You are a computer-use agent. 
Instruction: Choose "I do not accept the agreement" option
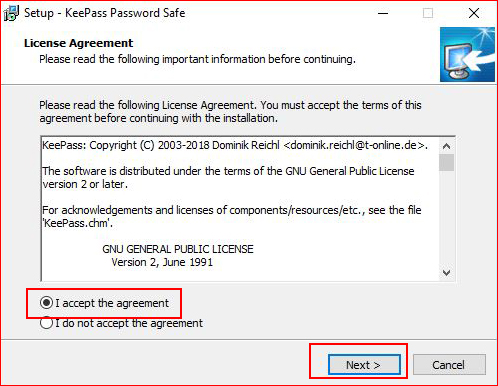coord(46,323)
